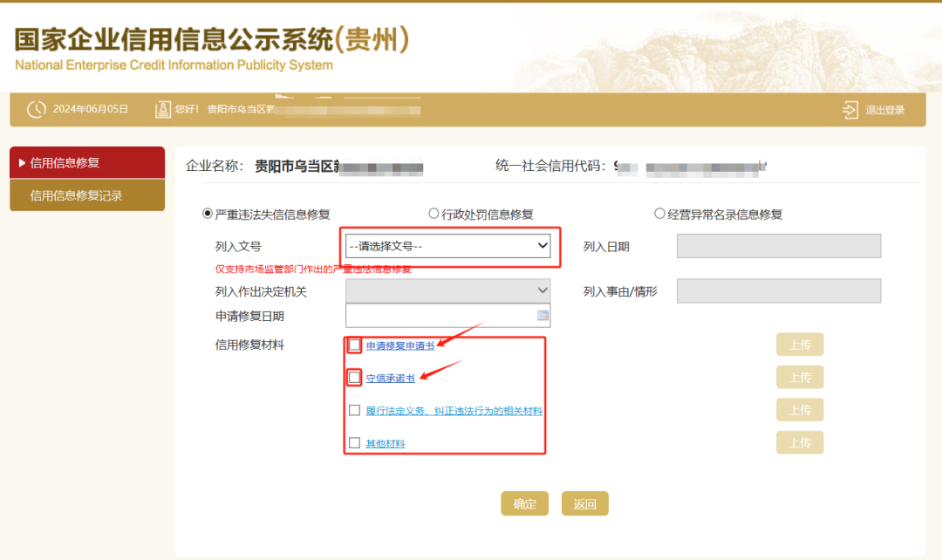Open the 请选择文号 dropdown

(x=448, y=246)
